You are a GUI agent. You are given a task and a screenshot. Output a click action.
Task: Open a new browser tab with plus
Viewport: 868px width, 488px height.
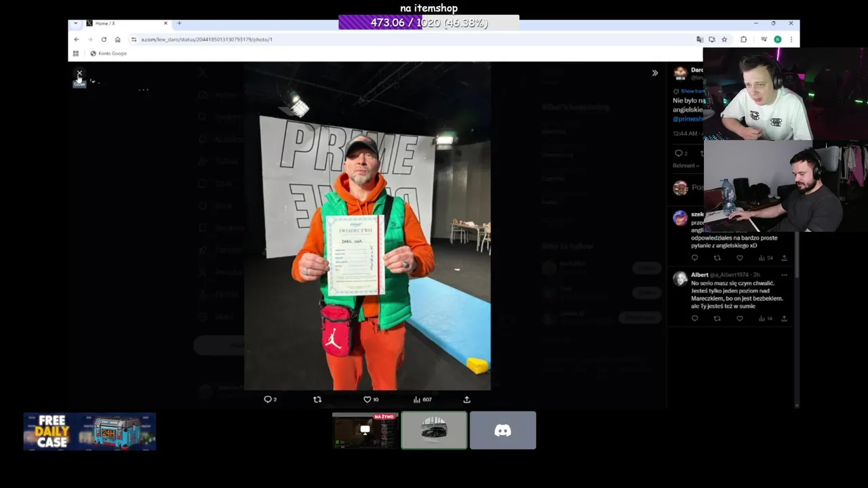click(x=179, y=23)
